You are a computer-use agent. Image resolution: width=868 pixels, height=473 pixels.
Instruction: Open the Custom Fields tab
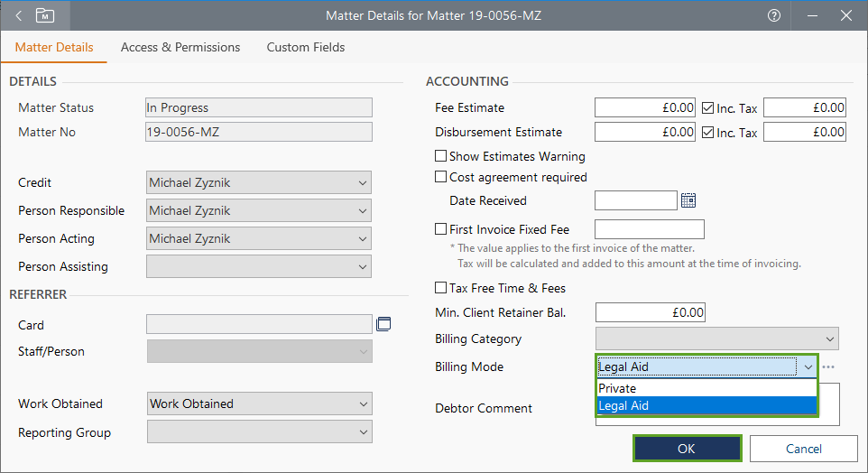306,47
